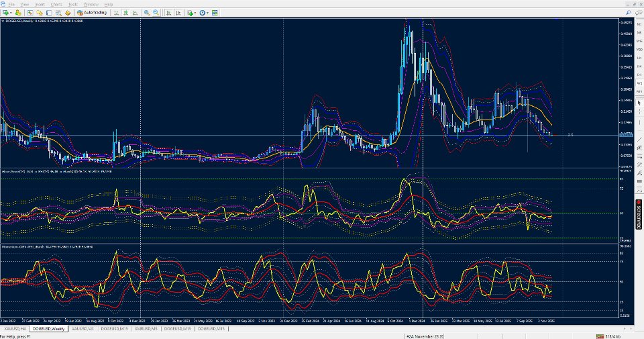Select the M15 timeframe button
644x339 pixels.
tap(639, 41)
